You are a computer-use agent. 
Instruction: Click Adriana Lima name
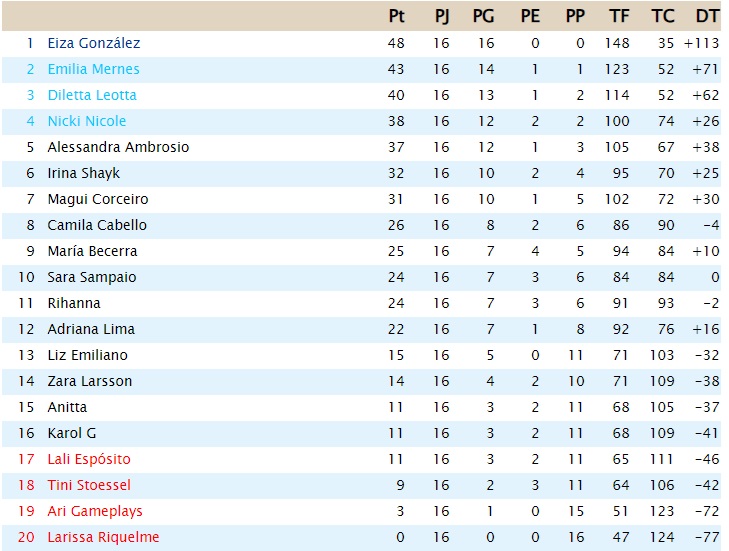(x=91, y=329)
